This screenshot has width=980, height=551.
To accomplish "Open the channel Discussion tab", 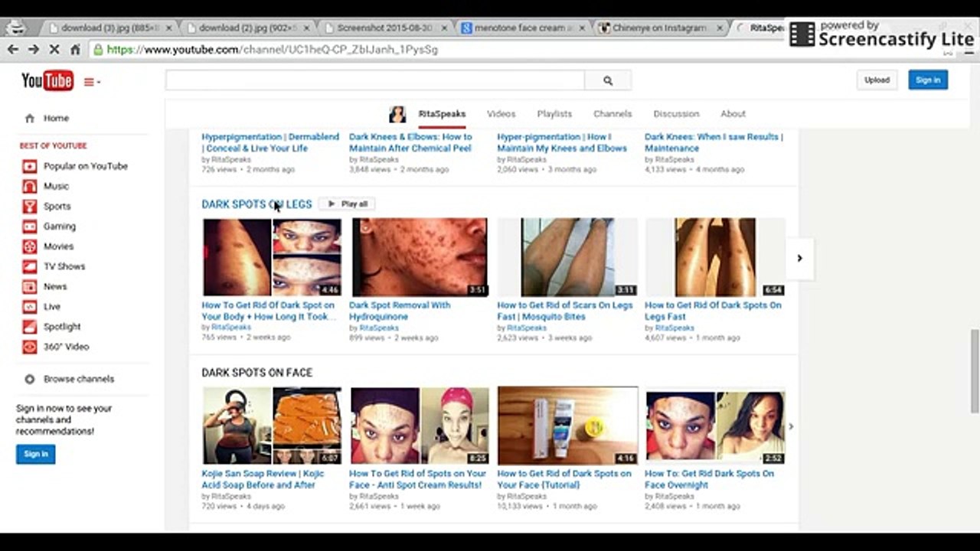I will pos(676,114).
